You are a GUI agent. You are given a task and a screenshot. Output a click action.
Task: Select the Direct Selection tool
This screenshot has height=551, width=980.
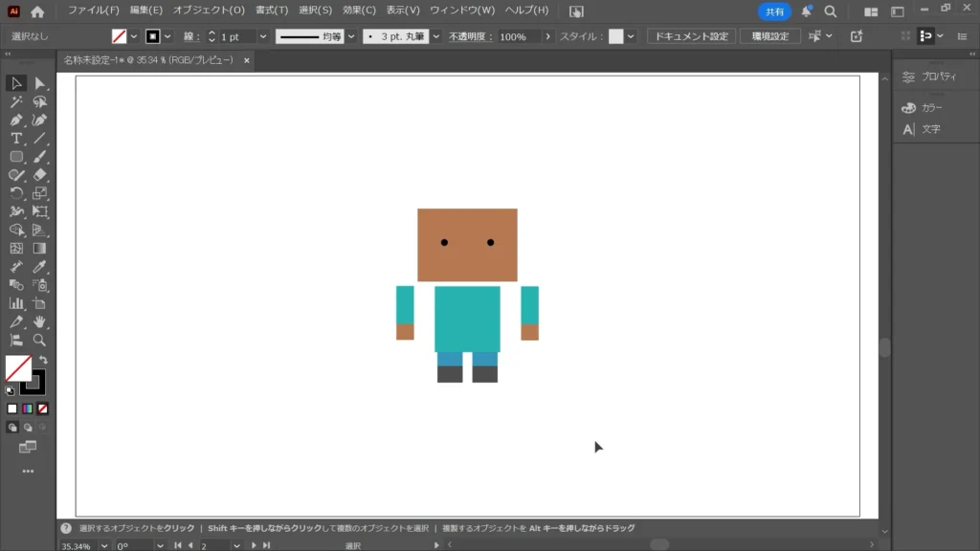[39, 82]
